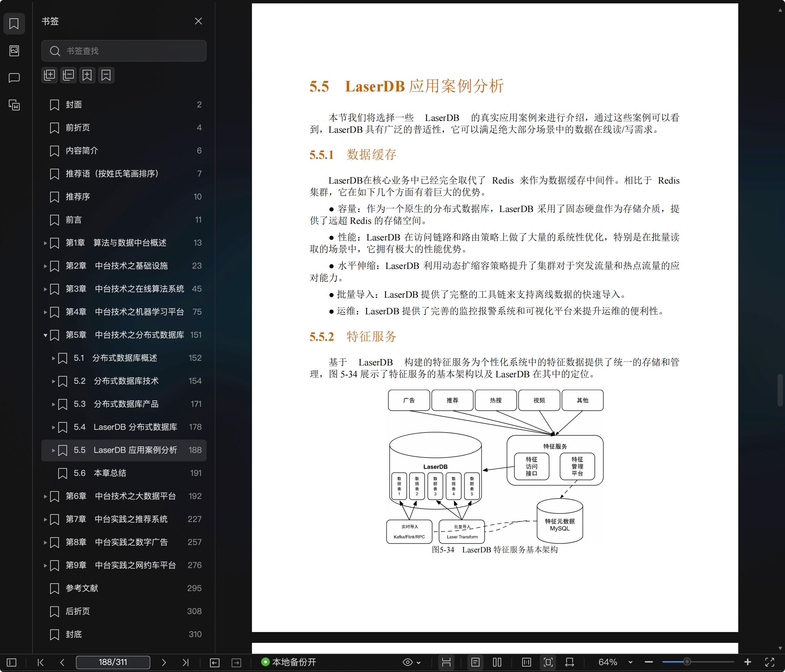Go to the first page
Image resolution: width=785 pixels, height=672 pixels.
[x=41, y=662]
